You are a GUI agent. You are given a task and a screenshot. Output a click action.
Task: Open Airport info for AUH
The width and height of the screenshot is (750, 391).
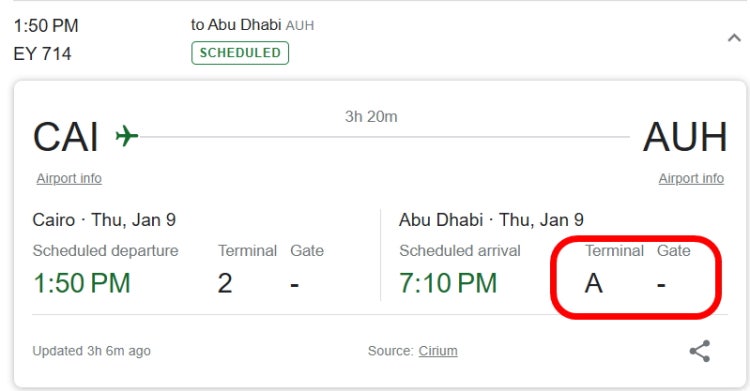click(x=691, y=179)
